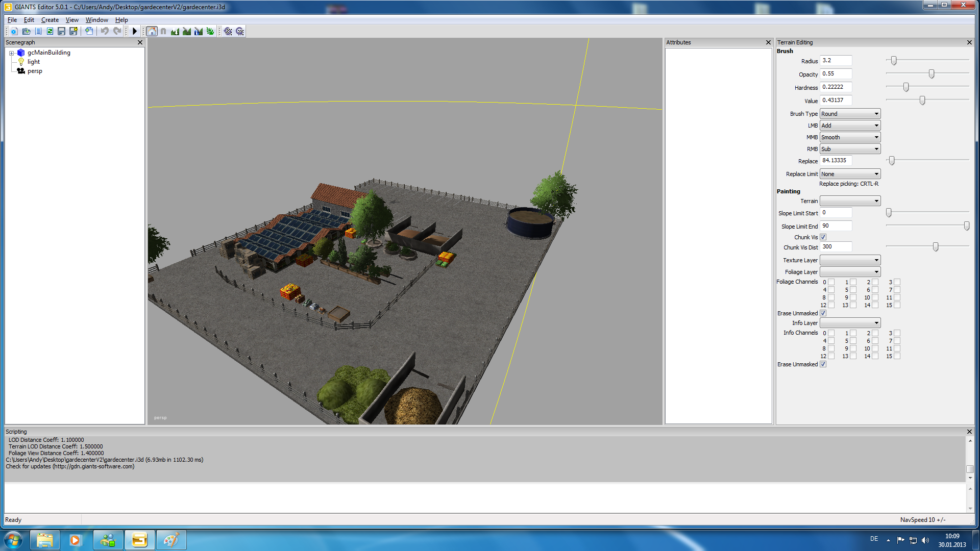Uncheck the Chunk Vis checkbox
This screenshot has height=551, width=980.
[x=823, y=237]
